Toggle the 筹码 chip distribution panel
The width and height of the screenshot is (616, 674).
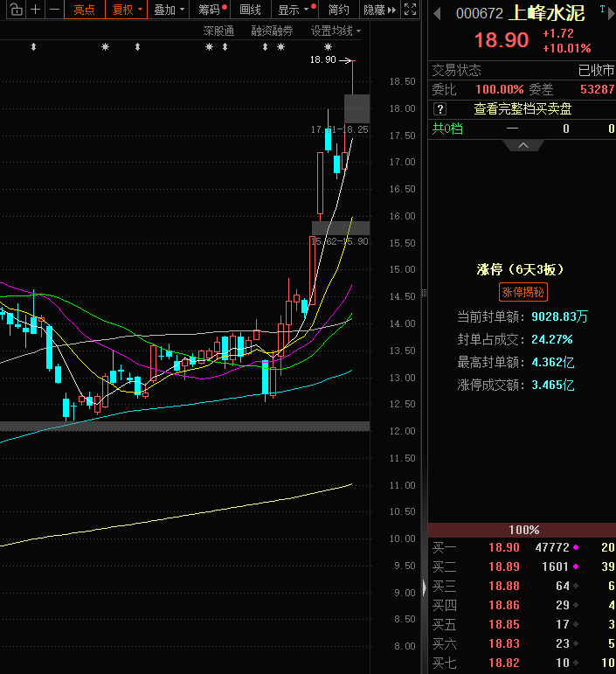210,10
